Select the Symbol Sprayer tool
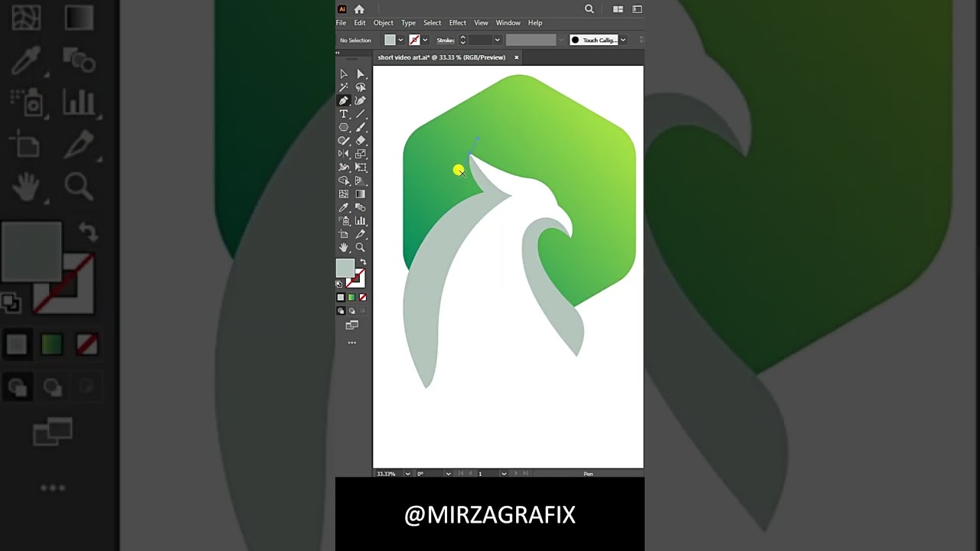Image resolution: width=980 pixels, height=551 pixels. [x=344, y=221]
